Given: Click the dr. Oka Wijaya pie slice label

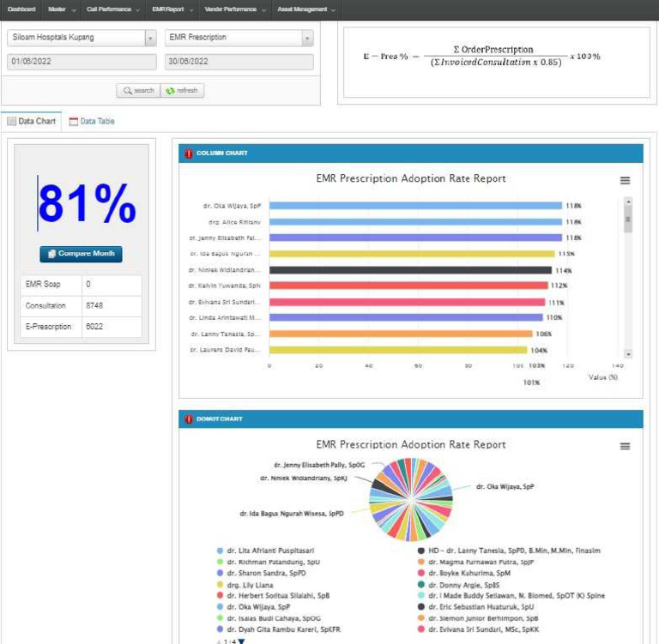Looking at the screenshot, I should [505, 486].
